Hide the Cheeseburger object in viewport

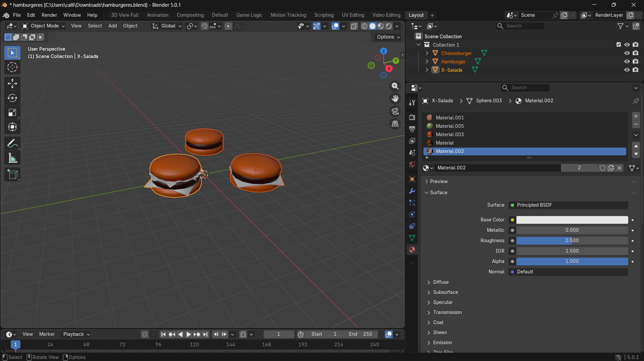click(x=627, y=53)
